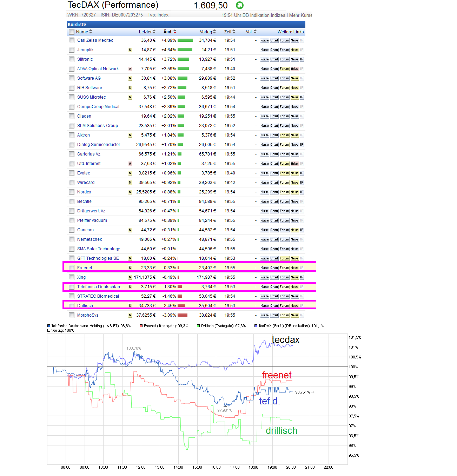The height and width of the screenshot is (476, 457).
Task: Sort list by Name column arrows
Action: 91,32
